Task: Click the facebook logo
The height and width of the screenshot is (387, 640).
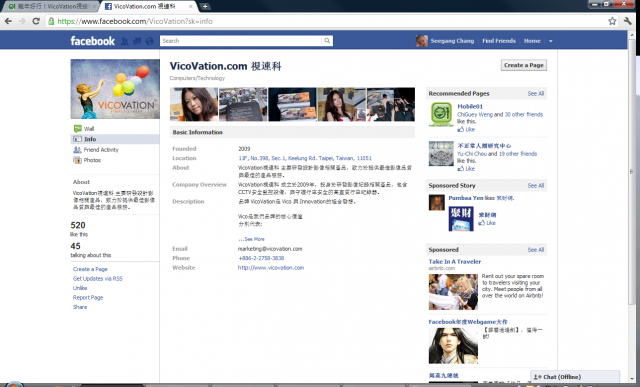Action: pyautogui.click(x=93, y=41)
